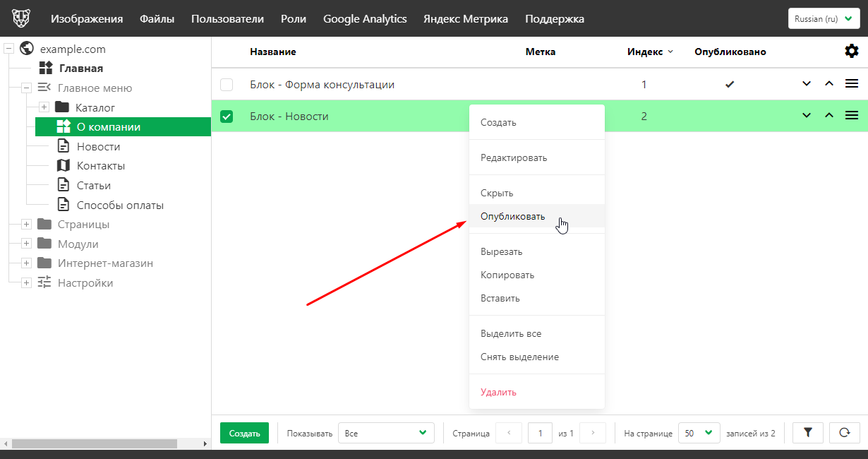Viewport: 868px width, 459px height.
Task: Uncheck the 'Блок - Новости' checkbox
Action: point(227,117)
